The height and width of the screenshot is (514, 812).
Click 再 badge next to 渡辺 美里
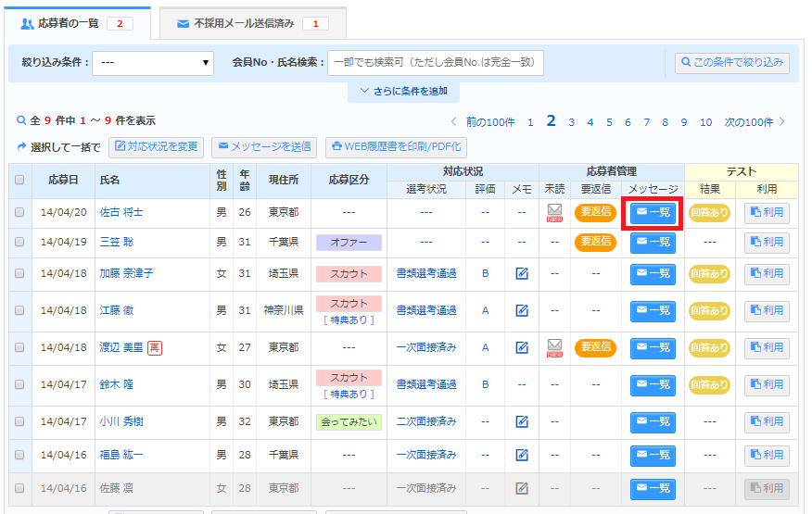tap(155, 348)
